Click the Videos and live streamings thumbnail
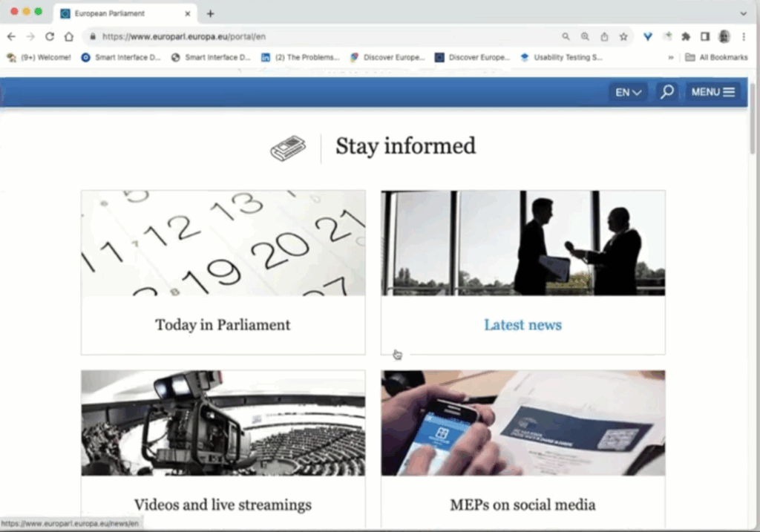 (223, 423)
